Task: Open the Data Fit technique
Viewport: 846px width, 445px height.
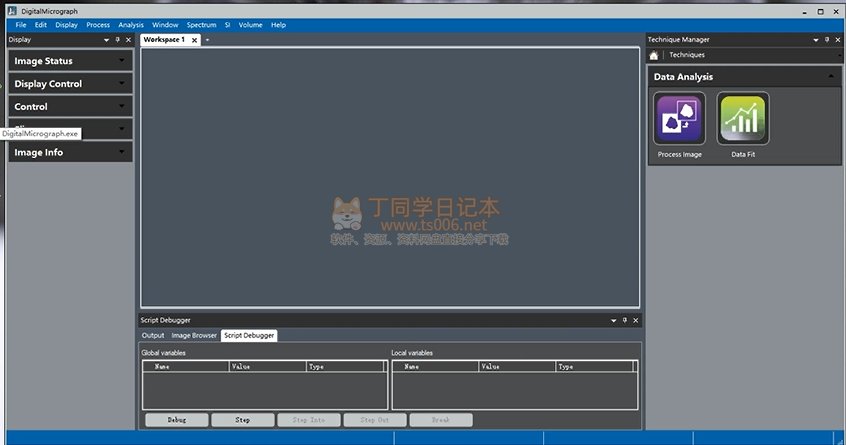Action: pyautogui.click(x=743, y=119)
